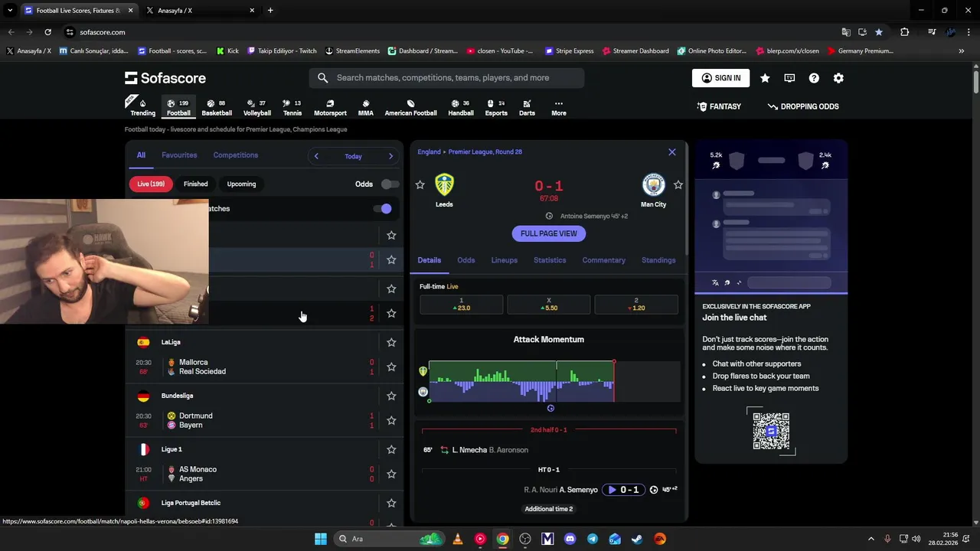Select the Live (199) filter
980x551 pixels.
151,184
